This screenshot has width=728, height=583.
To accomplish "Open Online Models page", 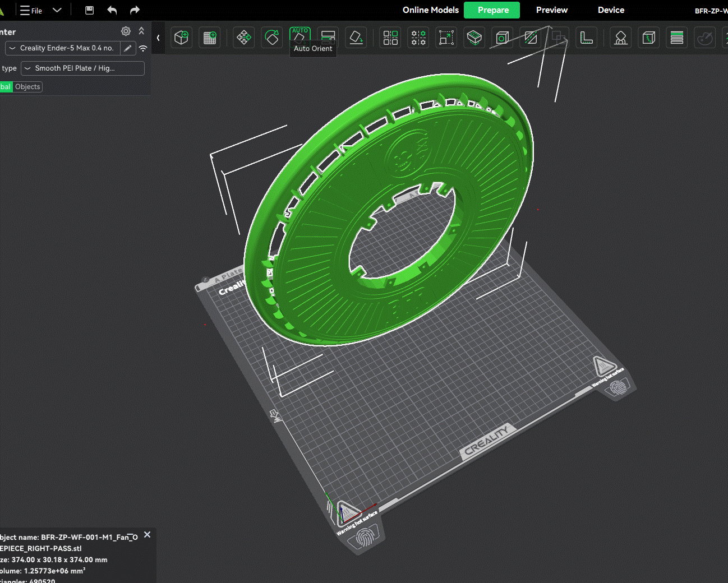I will (x=430, y=10).
